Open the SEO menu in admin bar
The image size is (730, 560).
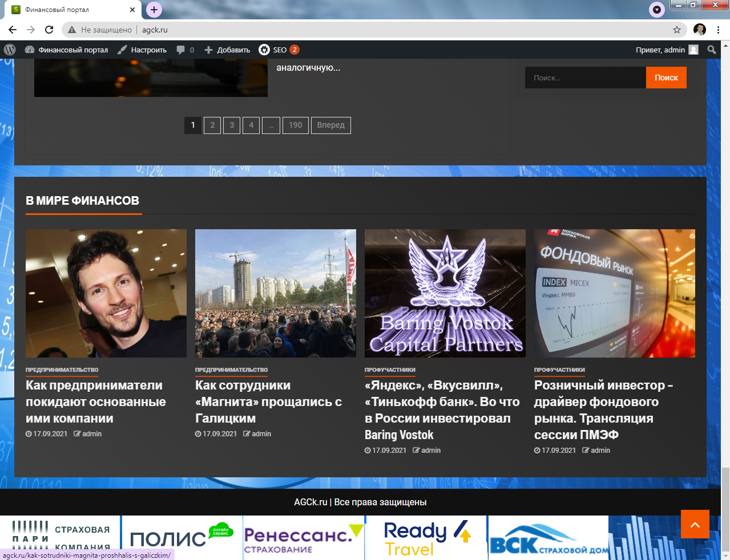[x=279, y=50]
